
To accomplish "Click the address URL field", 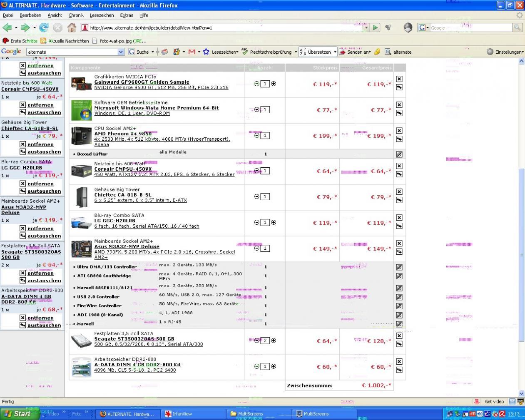I will tap(225, 28).
